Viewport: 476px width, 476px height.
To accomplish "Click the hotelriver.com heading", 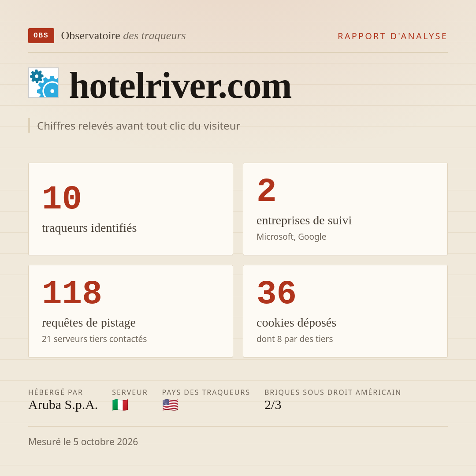I will pyautogui.click(x=180, y=86).
